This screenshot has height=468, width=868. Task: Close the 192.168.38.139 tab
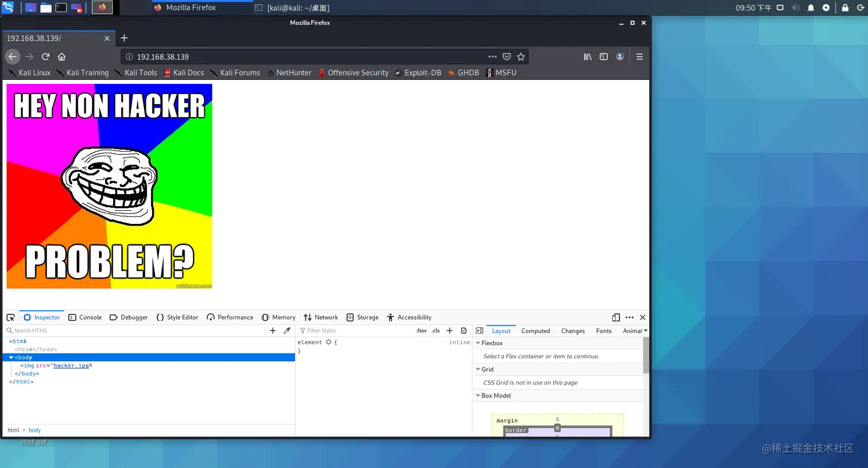(107, 38)
